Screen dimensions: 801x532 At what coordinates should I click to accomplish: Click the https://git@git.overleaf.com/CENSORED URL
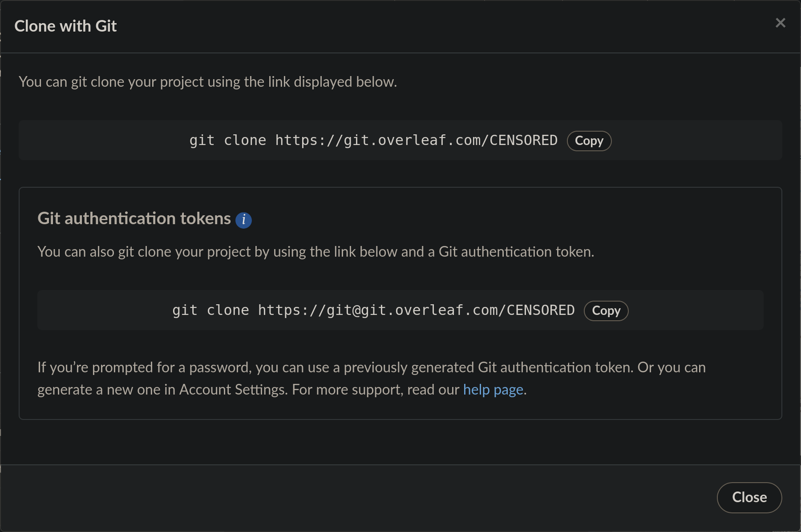pyautogui.click(x=416, y=310)
